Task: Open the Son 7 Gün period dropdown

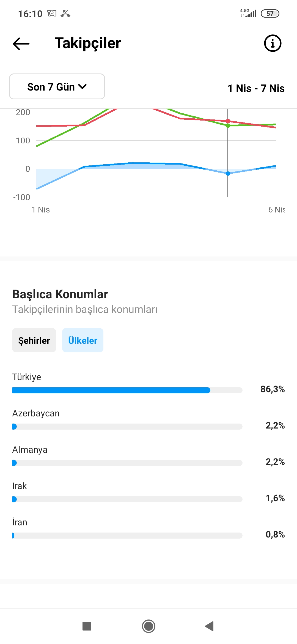Action: 57,86
